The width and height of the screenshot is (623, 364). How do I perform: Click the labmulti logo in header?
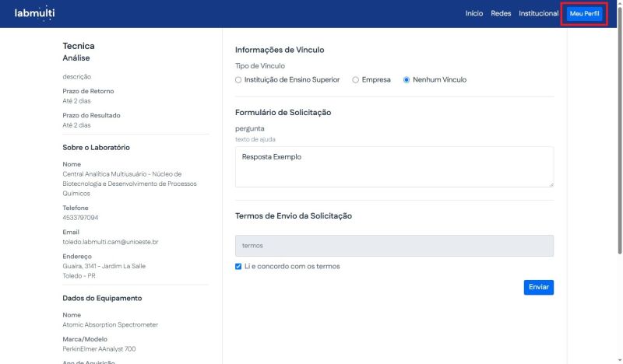point(34,13)
